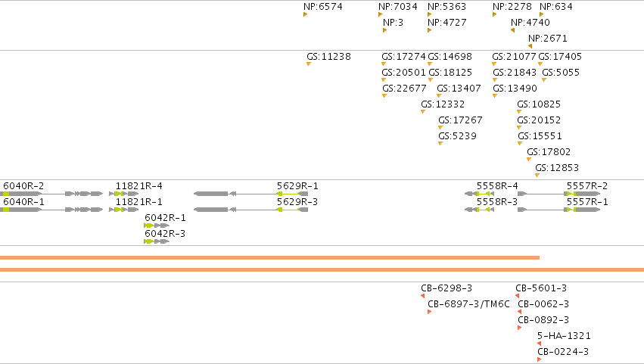
Task: Click the 6042R-3 transcript label
Action: tap(165, 234)
